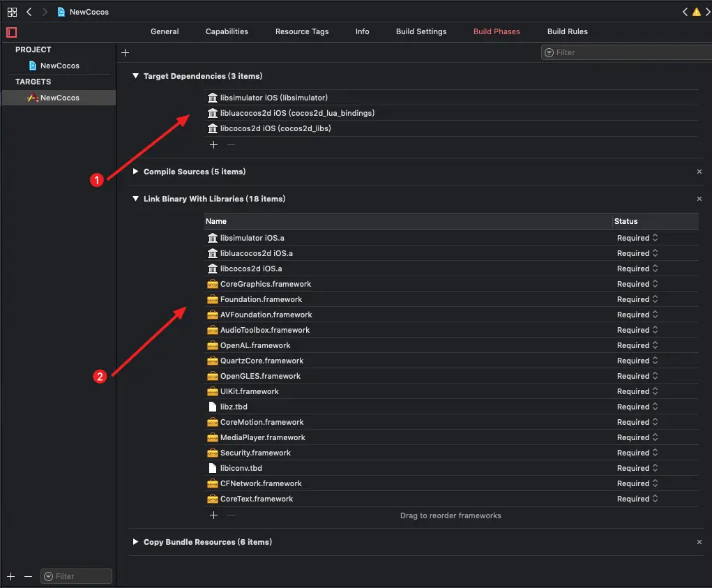Expand the Compile Sources section
This screenshot has width=712, height=588.
click(x=136, y=172)
